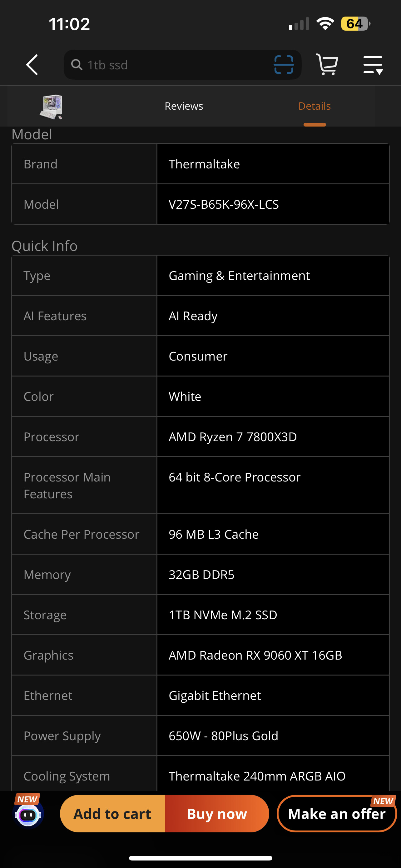Viewport: 401px width, 868px height.
Task: Tap the product thumbnail image
Action: point(51,107)
